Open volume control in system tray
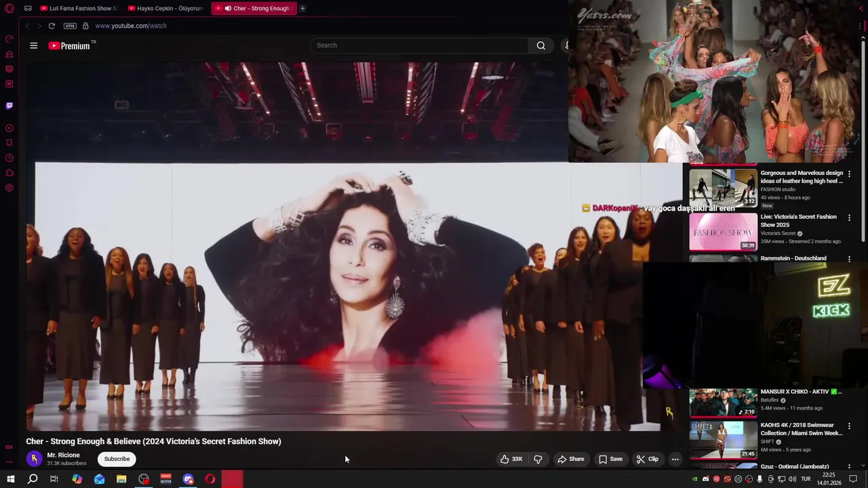The width and height of the screenshot is (868, 488). coord(792,479)
